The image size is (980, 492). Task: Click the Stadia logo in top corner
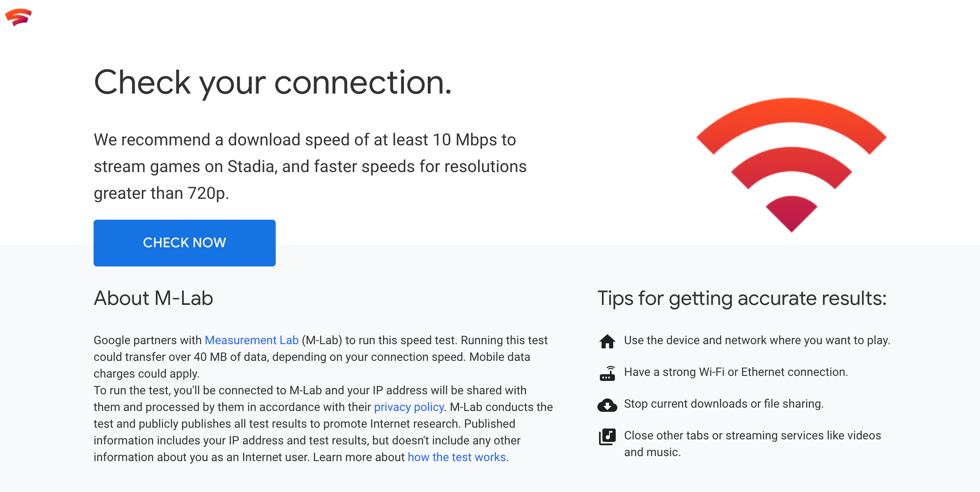[x=18, y=17]
